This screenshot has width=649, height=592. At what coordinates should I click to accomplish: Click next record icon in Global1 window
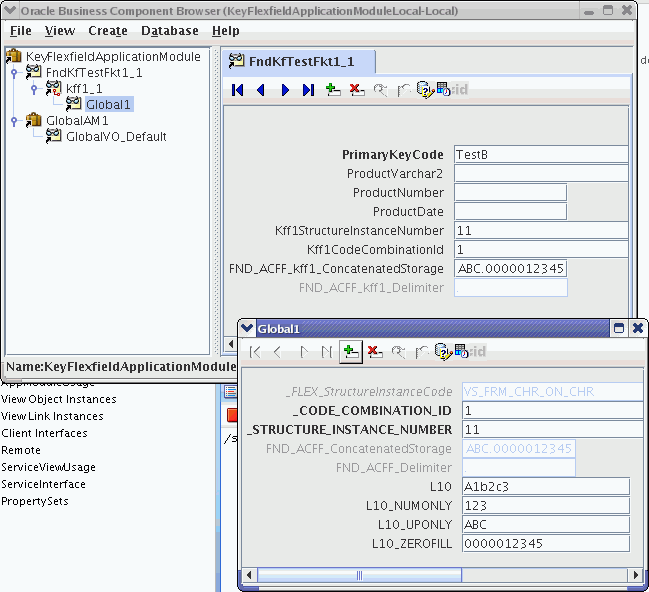point(304,352)
